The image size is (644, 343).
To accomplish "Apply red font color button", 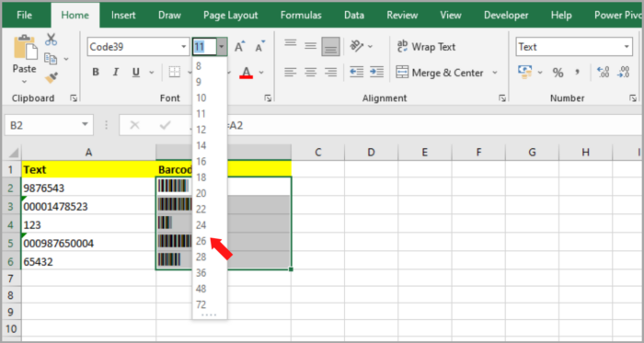I will coord(246,73).
